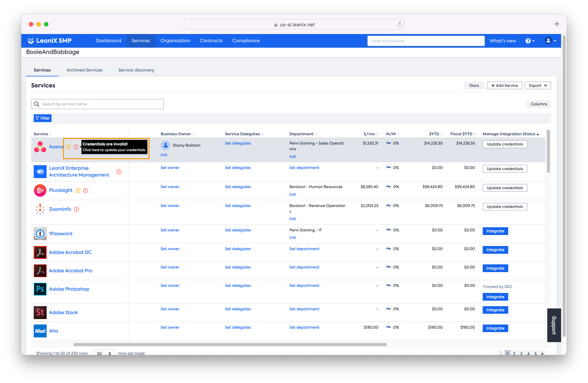
Task: Click Integrate button for Adobe Photoshop
Action: pos(495,297)
